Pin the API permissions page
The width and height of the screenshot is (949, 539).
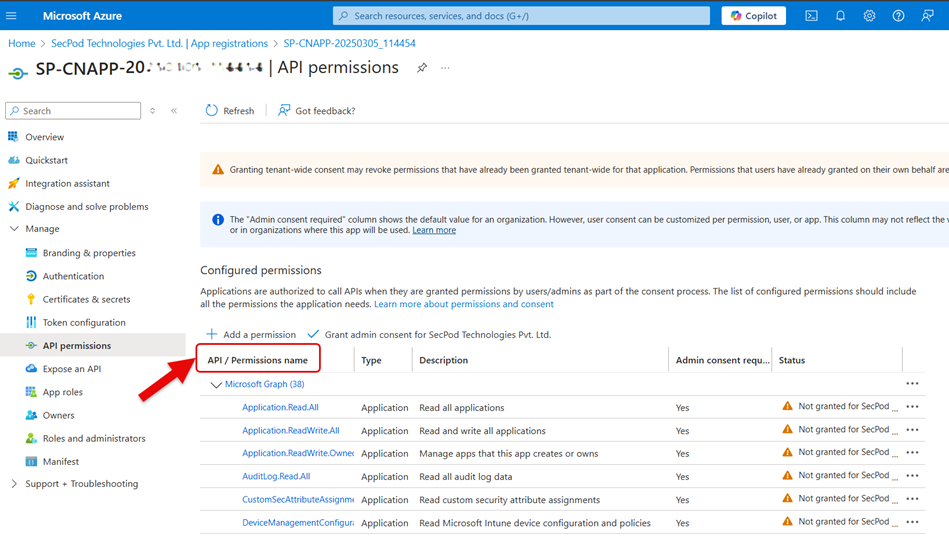pos(422,68)
